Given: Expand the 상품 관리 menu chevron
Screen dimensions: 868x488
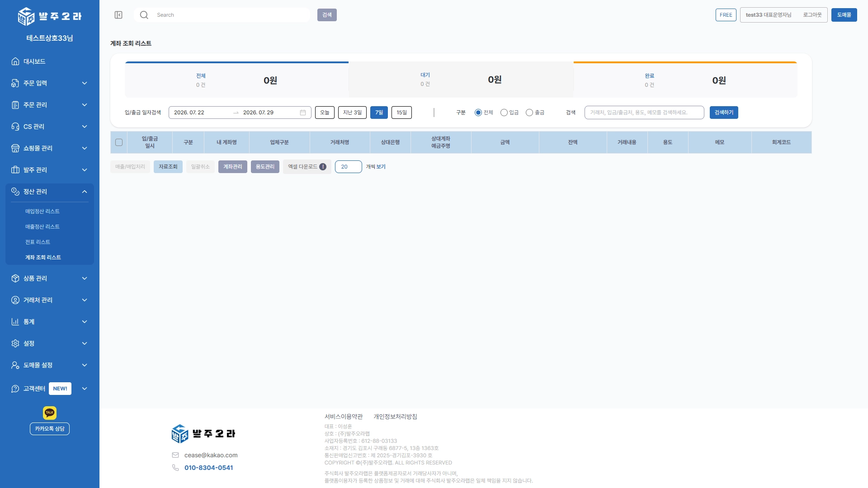Looking at the screenshot, I should [x=85, y=278].
